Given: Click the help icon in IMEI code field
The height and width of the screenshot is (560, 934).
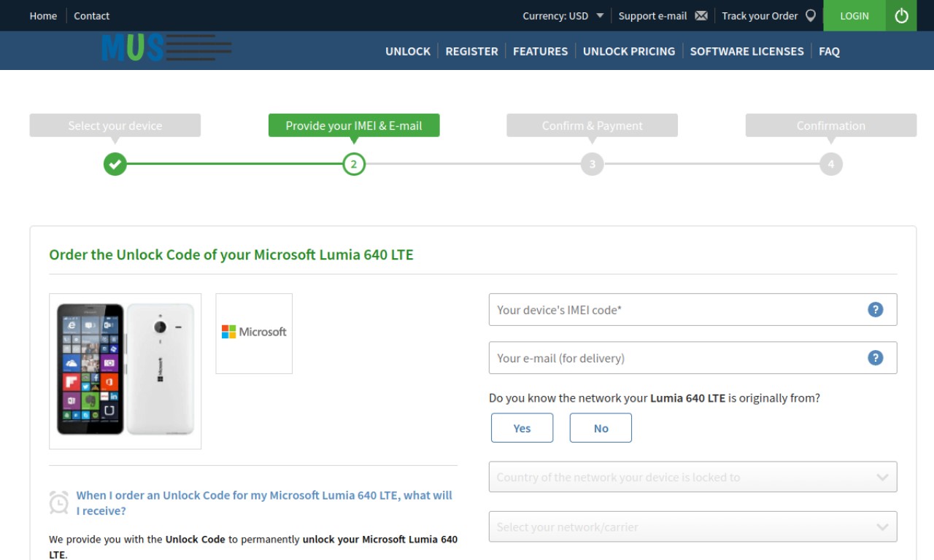Looking at the screenshot, I should 876,310.
